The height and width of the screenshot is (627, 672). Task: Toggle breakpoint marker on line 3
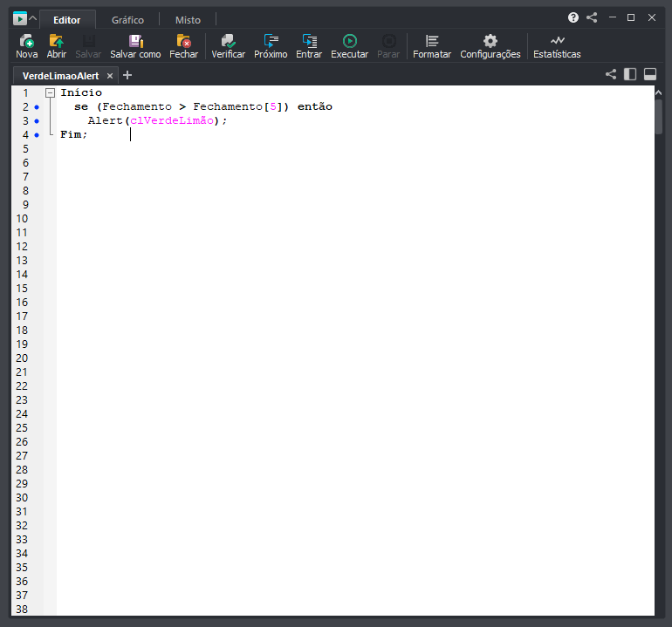click(x=37, y=120)
